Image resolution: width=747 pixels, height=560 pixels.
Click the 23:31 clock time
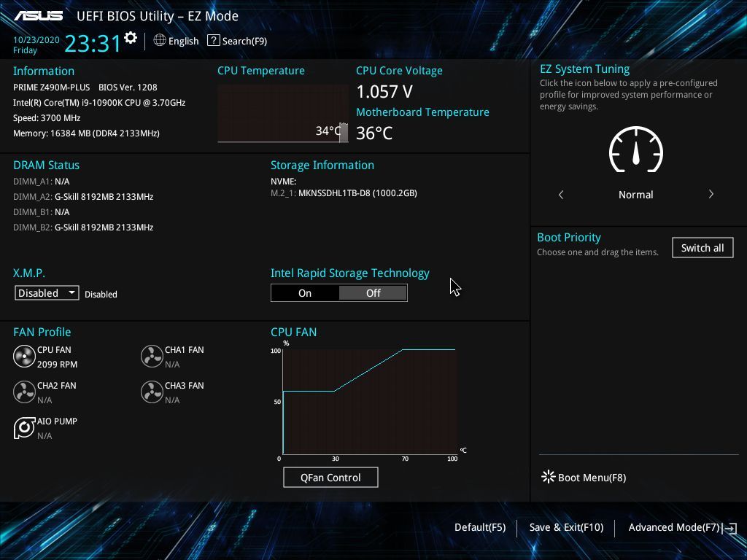(93, 43)
